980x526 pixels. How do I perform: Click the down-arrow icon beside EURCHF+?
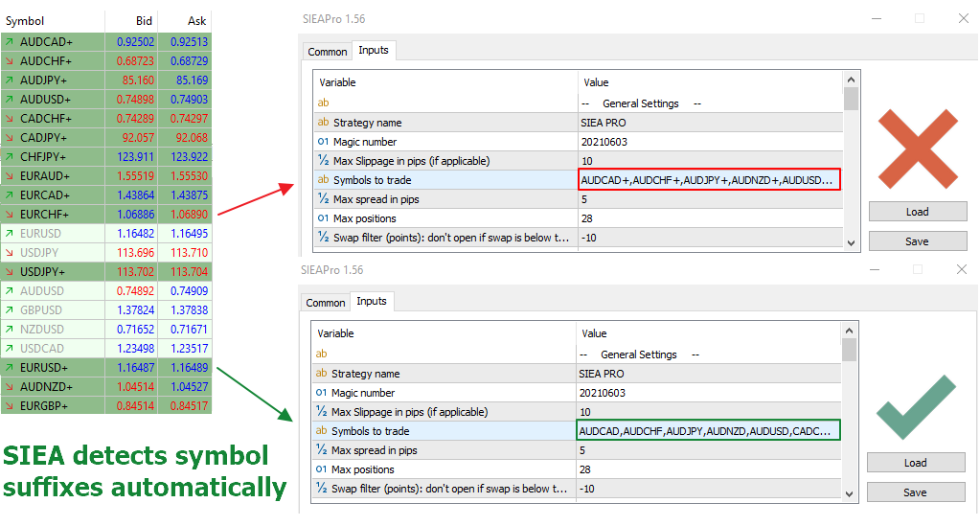pos(10,214)
